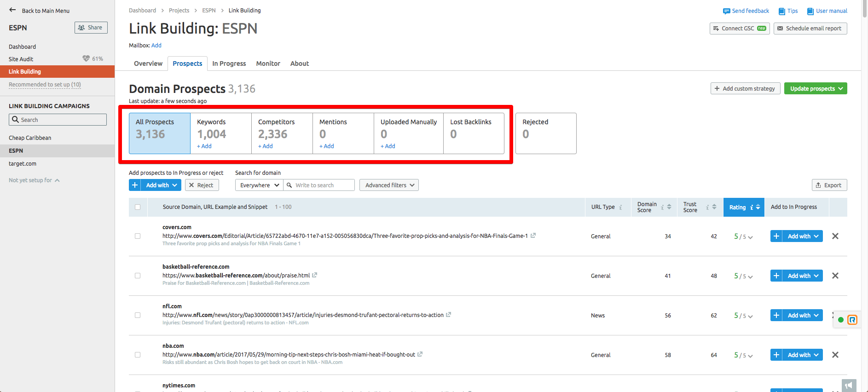This screenshot has height=392, width=868.
Task: Expand Advanced filters dropdown
Action: point(389,185)
